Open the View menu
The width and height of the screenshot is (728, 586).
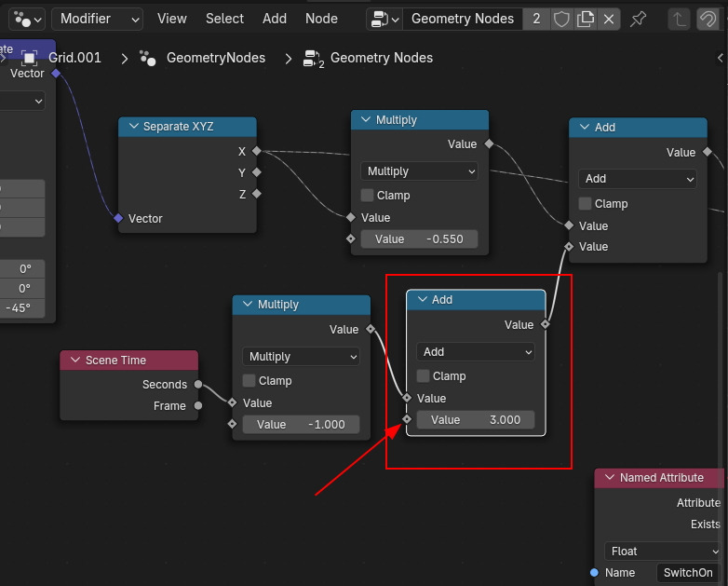click(172, 19)
